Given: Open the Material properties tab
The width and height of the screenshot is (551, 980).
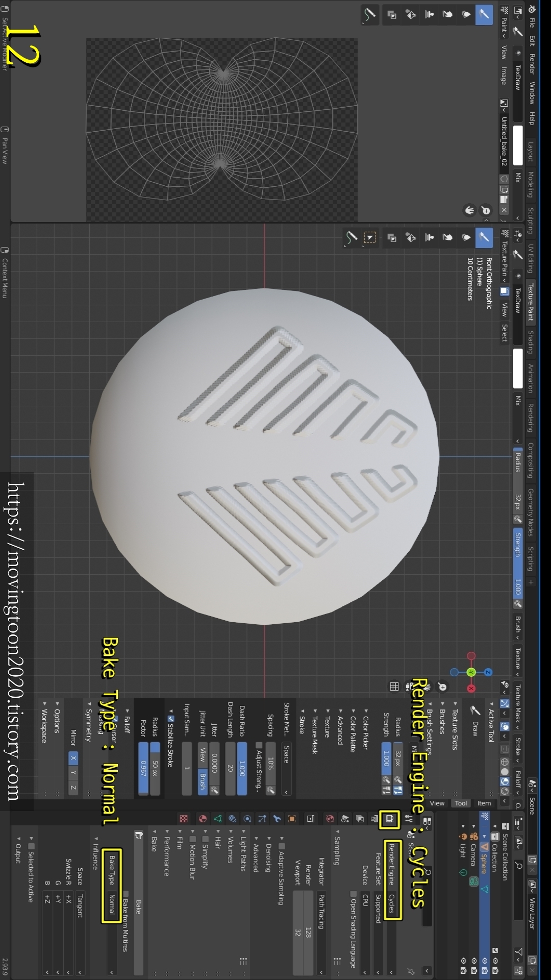Looking at the screenshot, I should 203,819.
